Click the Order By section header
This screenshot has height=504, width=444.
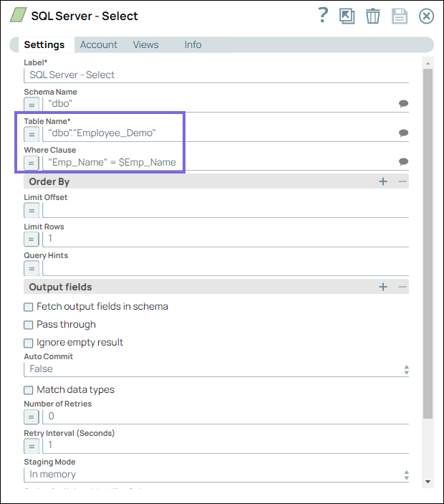216,181
